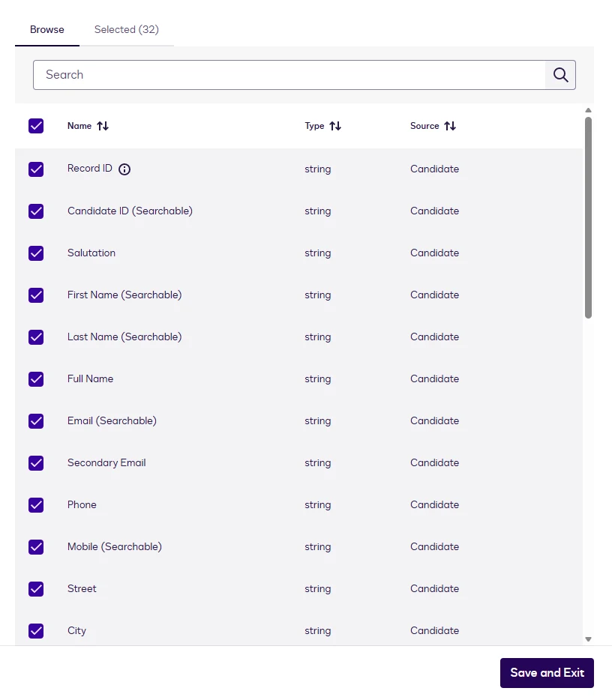The image size is (612, 700).
Task: Click 'Candidate' source in Phone row
Action: point(435,505)
